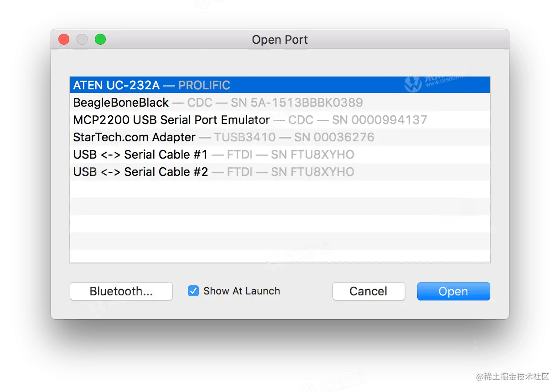Pick the StarTech.com Adapter entry
Screen dimensions: 560x392
pos(280,137)
